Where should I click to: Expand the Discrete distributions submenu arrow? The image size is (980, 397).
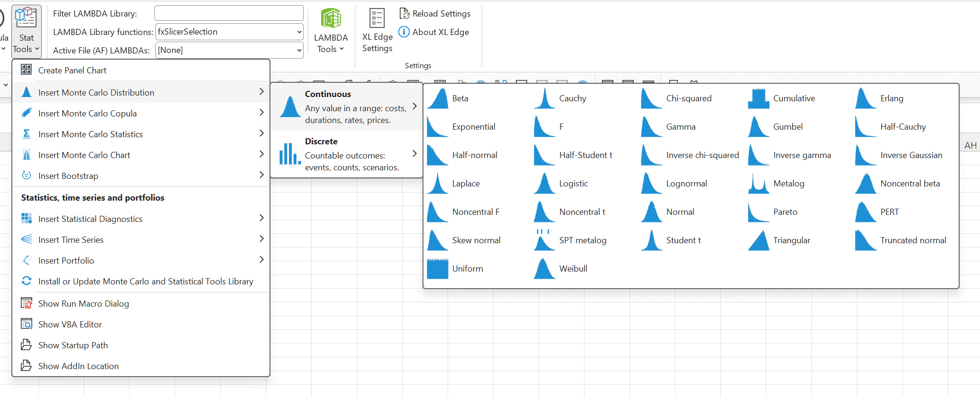(414, 154)
